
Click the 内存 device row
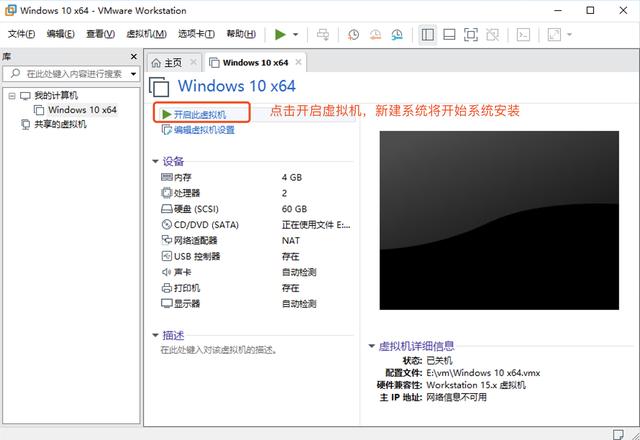pyautogui.click(x=257, y=178)
